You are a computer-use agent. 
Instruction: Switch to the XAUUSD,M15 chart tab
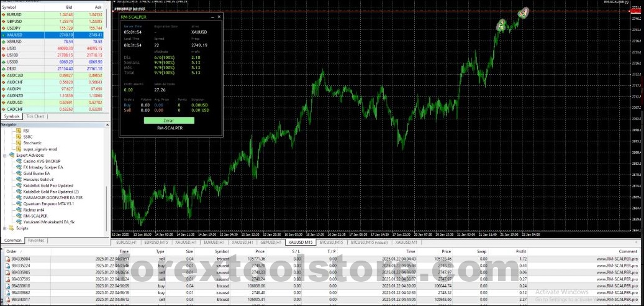(301, 243)
